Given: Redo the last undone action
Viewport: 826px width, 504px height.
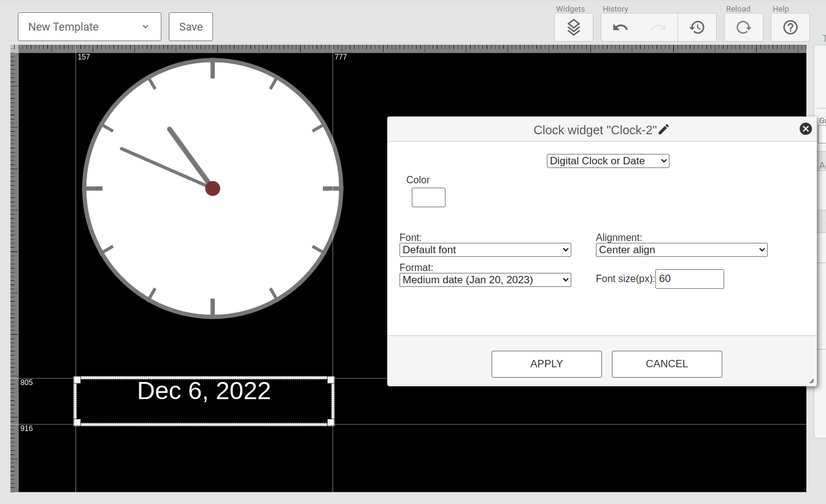Looking at the screenshot, I should (x=658, y=27).
